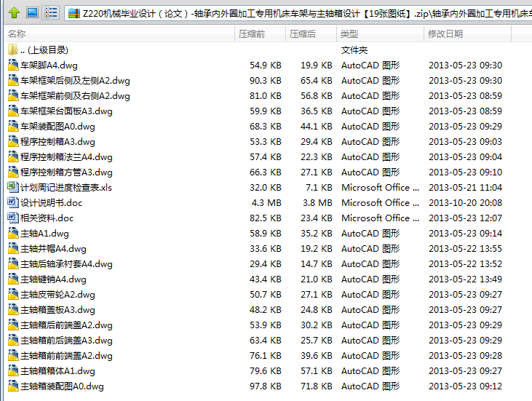Viewport: 532px width, 401px height.
Task: Select the file name 主轴后轴承衬套A4.dwg
Action: (66, 264)
